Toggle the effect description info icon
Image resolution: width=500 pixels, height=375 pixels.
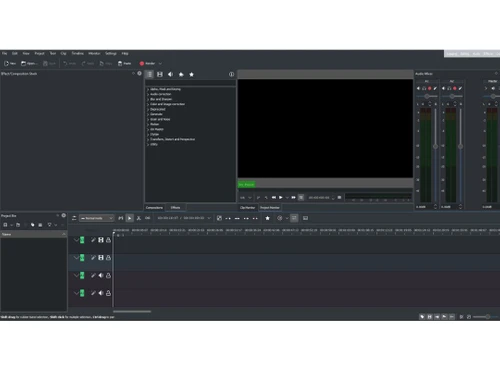coord(231,74)
